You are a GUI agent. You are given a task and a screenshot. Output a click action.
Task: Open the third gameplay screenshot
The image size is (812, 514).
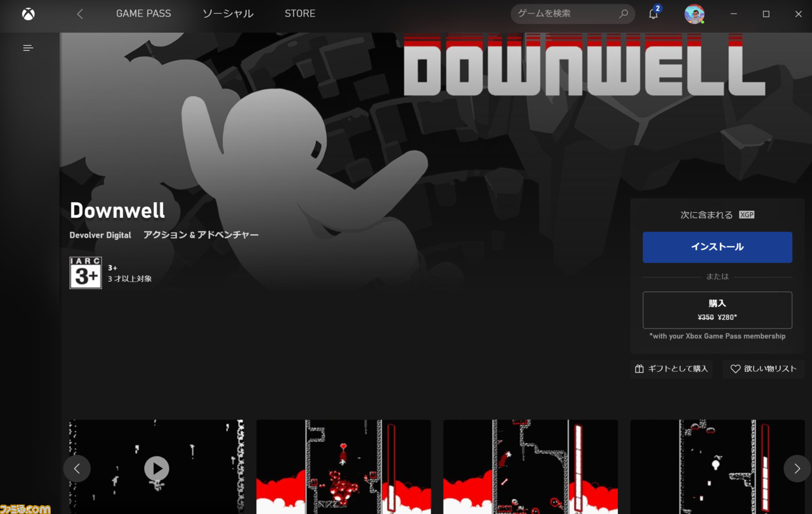530,467
